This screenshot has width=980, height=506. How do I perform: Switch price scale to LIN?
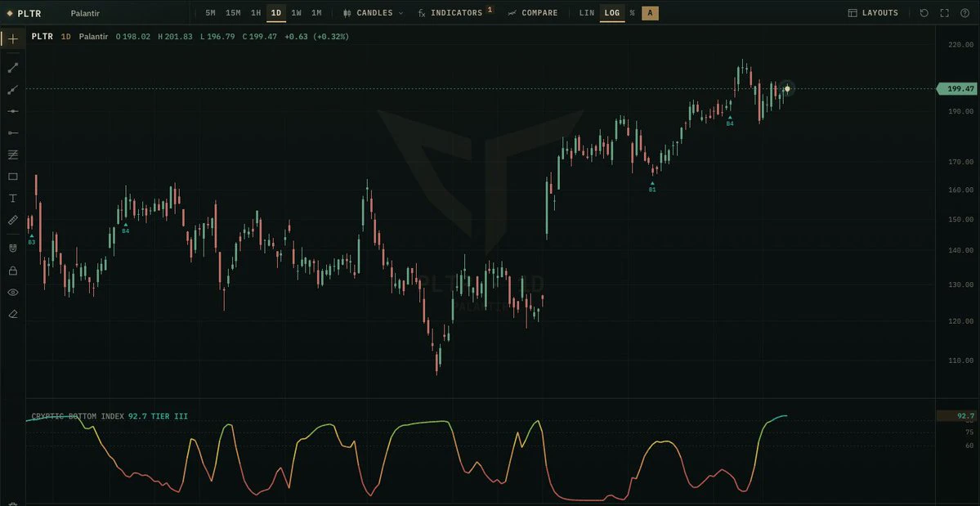[587, 13]
